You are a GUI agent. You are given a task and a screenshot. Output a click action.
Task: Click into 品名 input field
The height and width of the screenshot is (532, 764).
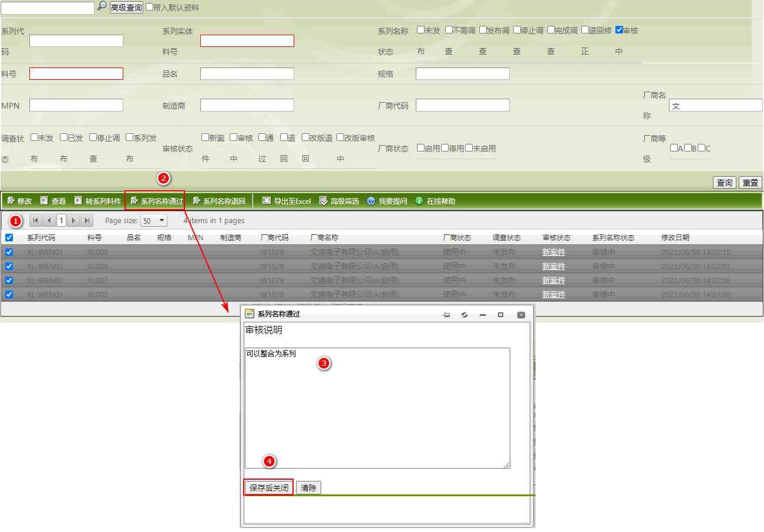click(247, 73)
